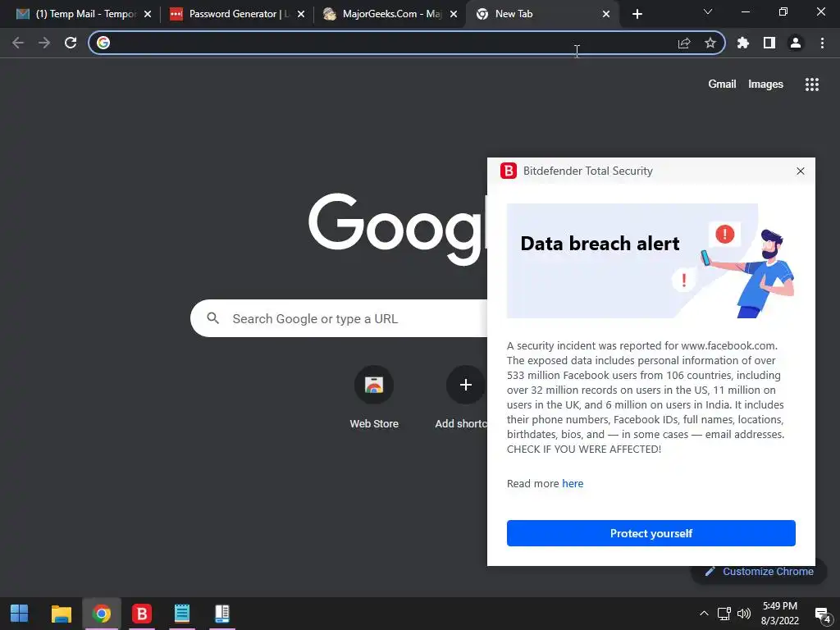Open the Windows Start menu

20,614
